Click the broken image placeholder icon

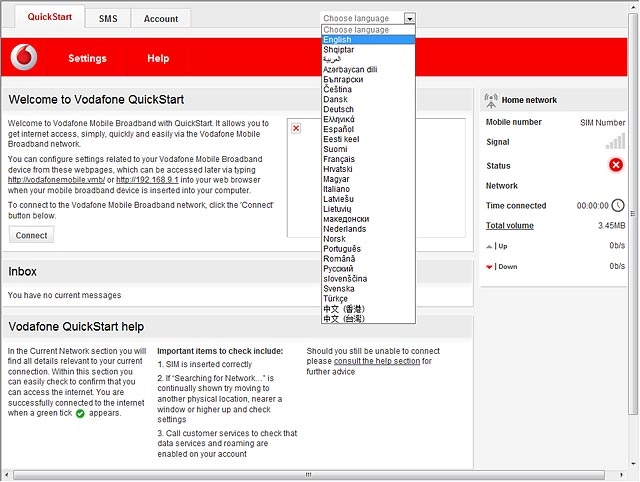click(296, 129)
